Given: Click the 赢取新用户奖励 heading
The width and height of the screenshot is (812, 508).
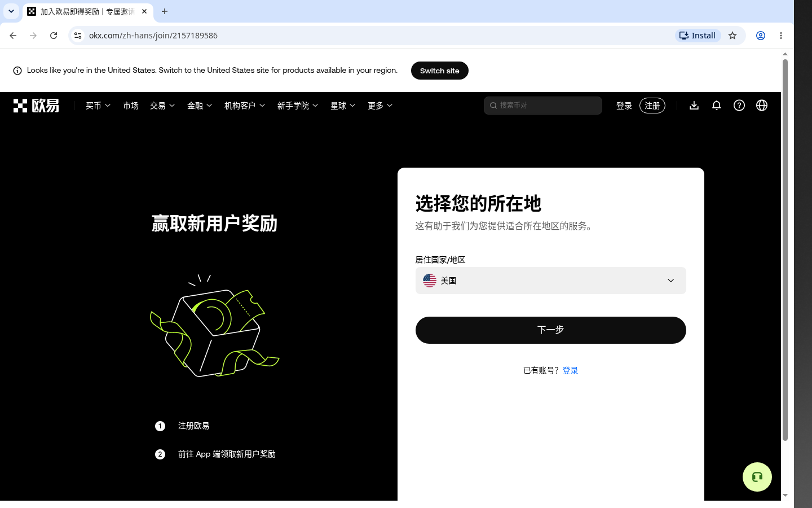Looking at the screenshot, I should (214, 224).
